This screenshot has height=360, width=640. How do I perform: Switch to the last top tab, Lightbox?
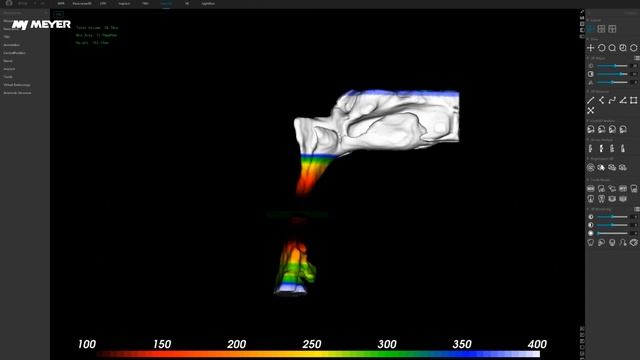tap(208, 3)
